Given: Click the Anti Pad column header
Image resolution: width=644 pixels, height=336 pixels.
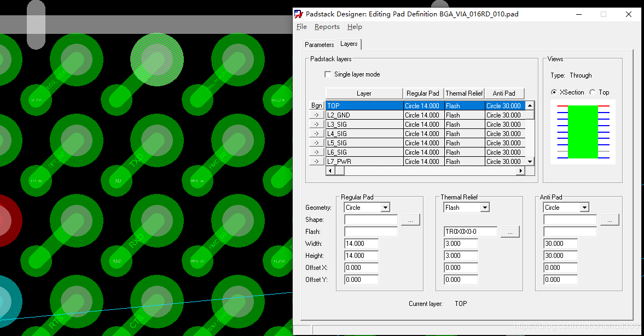Looking at the screenshot, I should [x=504, y=93].
